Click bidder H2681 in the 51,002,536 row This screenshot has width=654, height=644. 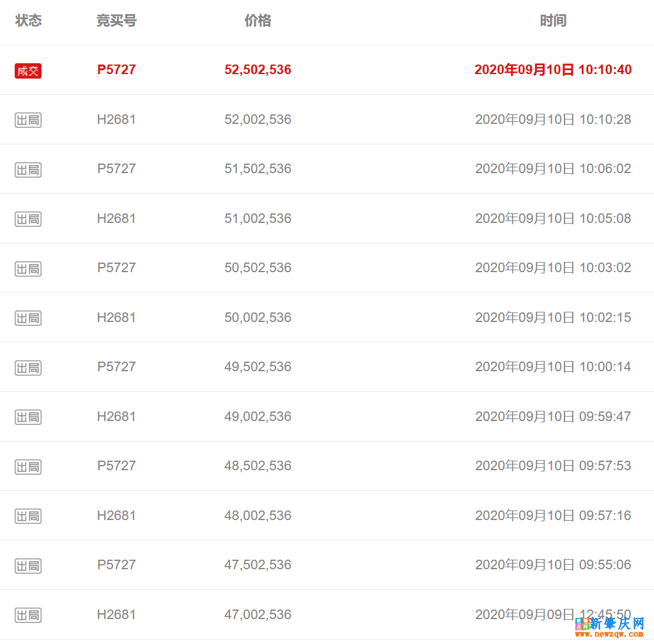(116, 218)
